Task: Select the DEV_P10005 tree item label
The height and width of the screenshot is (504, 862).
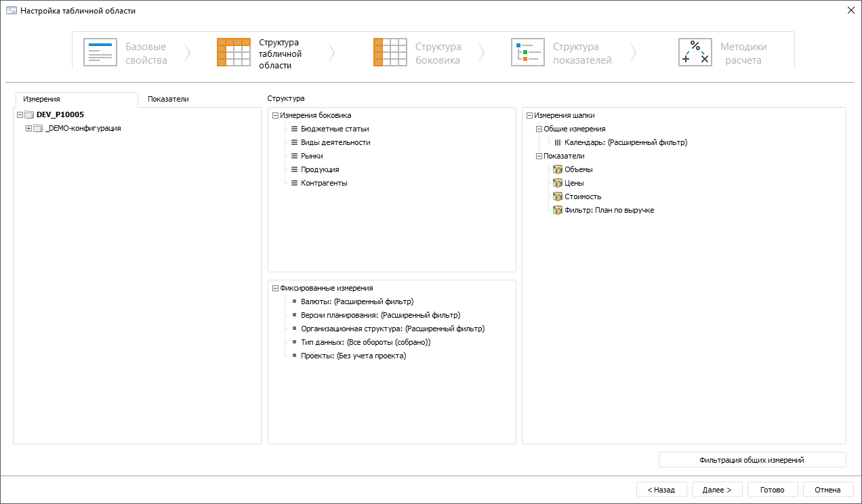Action: tap(60, 115)
